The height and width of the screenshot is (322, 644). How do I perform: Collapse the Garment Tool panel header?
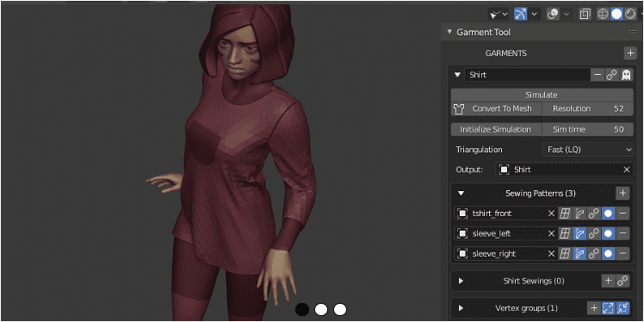point(449,32)
